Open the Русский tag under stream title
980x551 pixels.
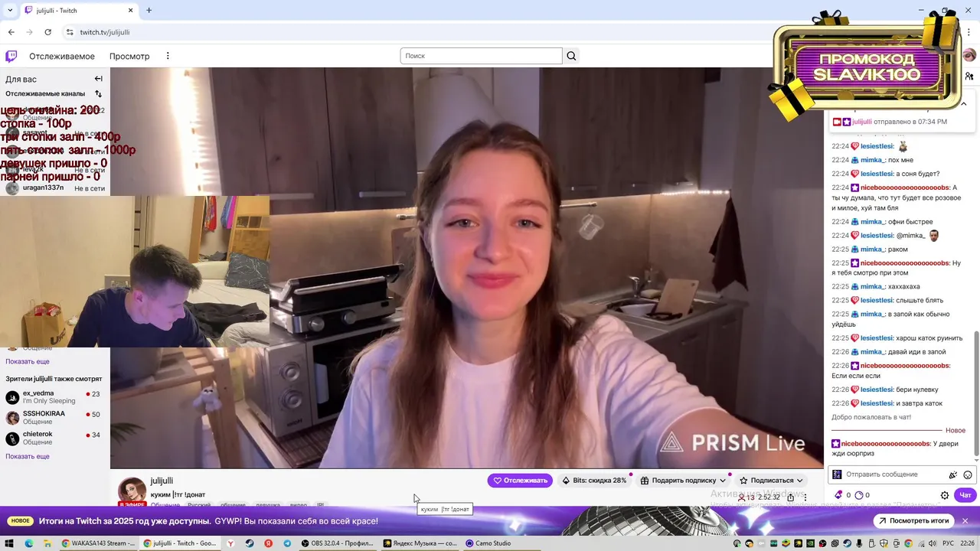[199, 505]
